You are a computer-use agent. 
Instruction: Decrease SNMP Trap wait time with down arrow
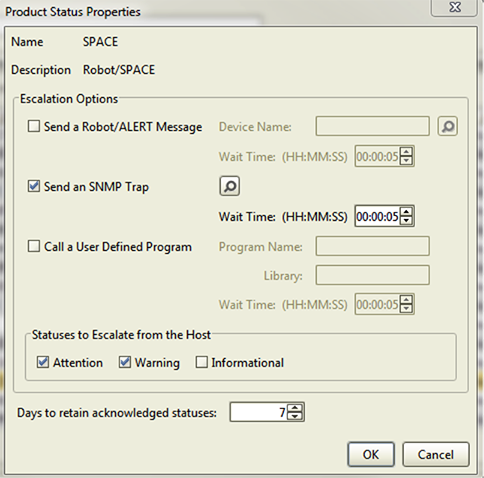tap(406, 221)
